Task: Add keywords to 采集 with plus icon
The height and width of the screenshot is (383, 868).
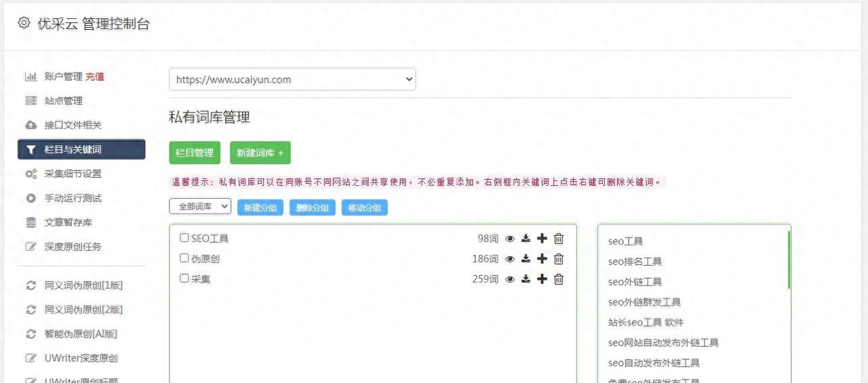Action: (542, 279)
